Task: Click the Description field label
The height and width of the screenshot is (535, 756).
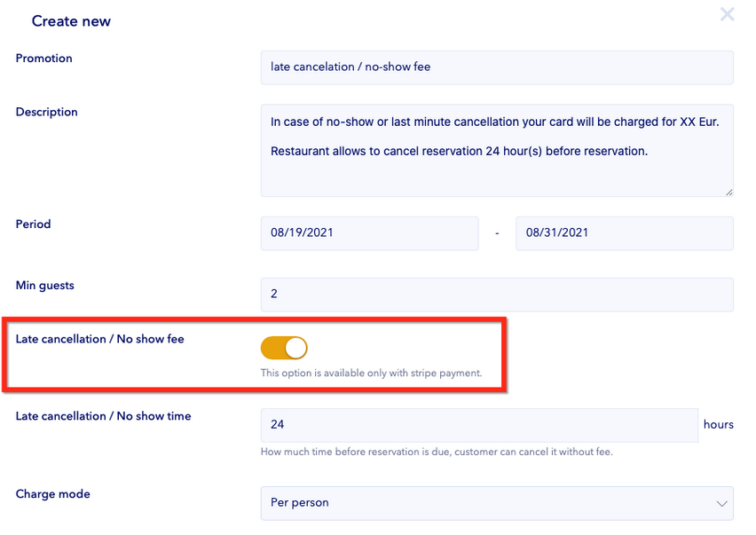Action: [47, 113]
